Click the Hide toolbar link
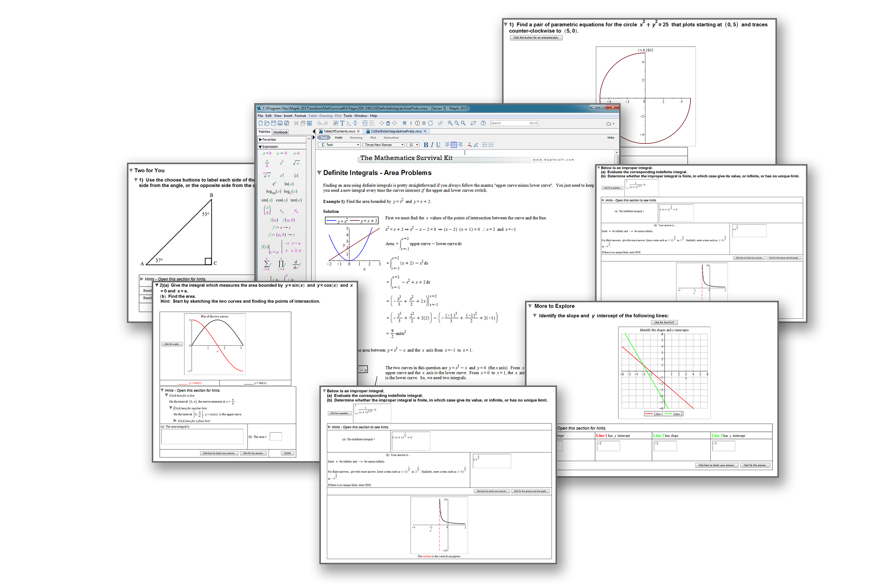Viewport: 873px width, 588px height. point(610,138)
